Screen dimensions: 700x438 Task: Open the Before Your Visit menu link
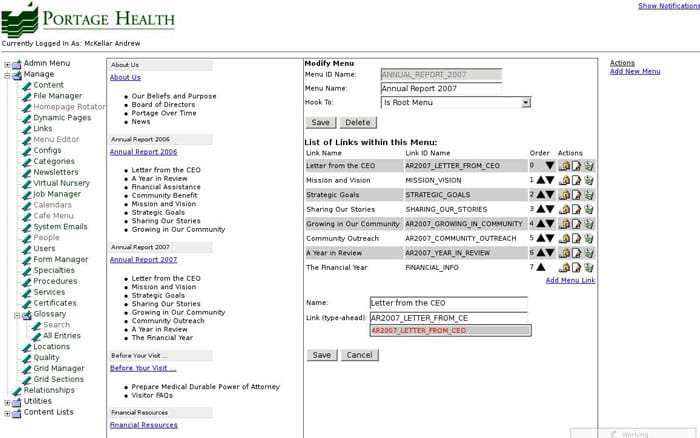pos(143,368)
